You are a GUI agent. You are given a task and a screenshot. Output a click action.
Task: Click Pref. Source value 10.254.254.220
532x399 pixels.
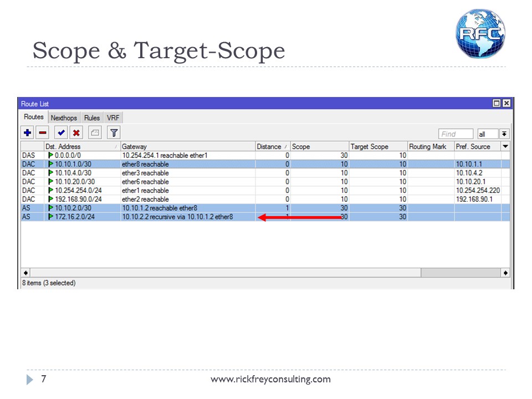(478, 191)
